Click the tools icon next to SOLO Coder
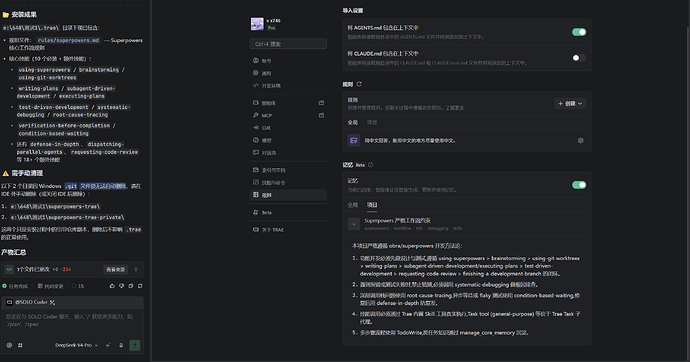Viewport: 690px width, 362px height. tap(52, 302)
